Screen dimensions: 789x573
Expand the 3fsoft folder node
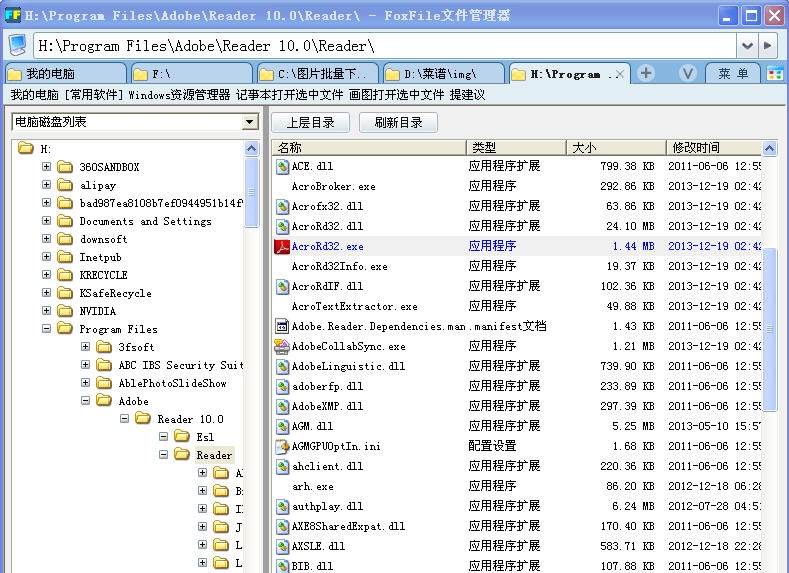tap(86, 347)
